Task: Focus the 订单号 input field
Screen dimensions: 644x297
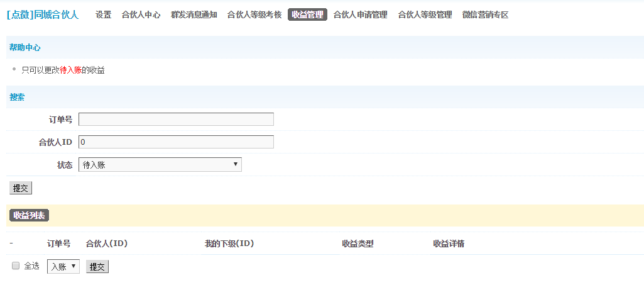Action: coord(176,120)
